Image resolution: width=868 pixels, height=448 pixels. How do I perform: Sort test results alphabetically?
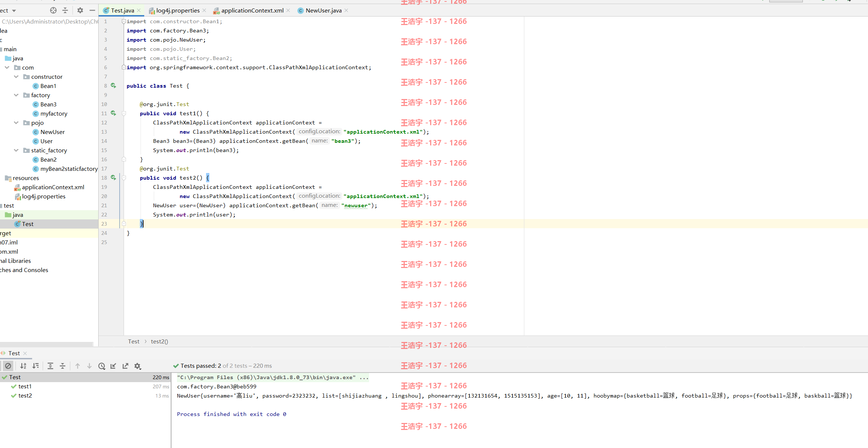click(x=23, y=366)
